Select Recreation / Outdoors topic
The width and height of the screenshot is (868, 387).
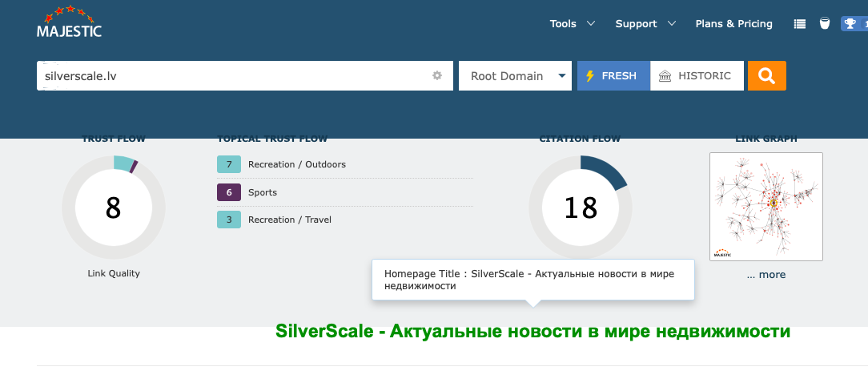click(297, 164)
